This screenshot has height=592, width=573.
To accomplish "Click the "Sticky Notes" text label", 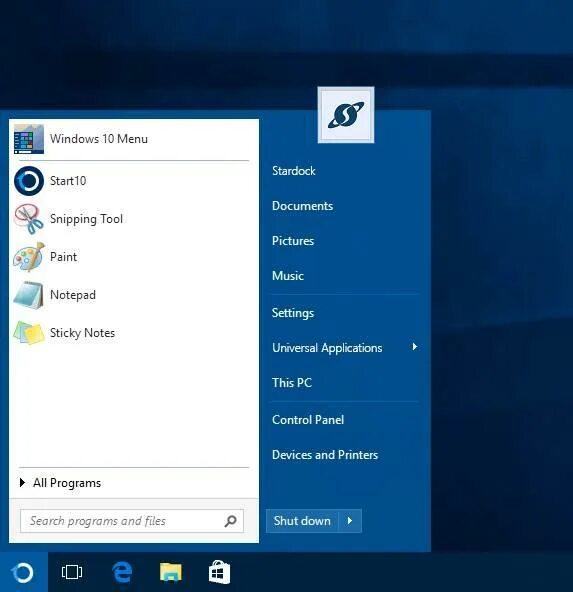I will (x=82, y=333).
